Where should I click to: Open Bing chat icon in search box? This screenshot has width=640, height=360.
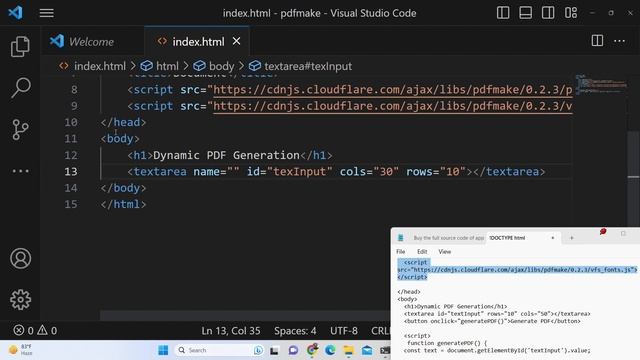click(x=258, y=350)
